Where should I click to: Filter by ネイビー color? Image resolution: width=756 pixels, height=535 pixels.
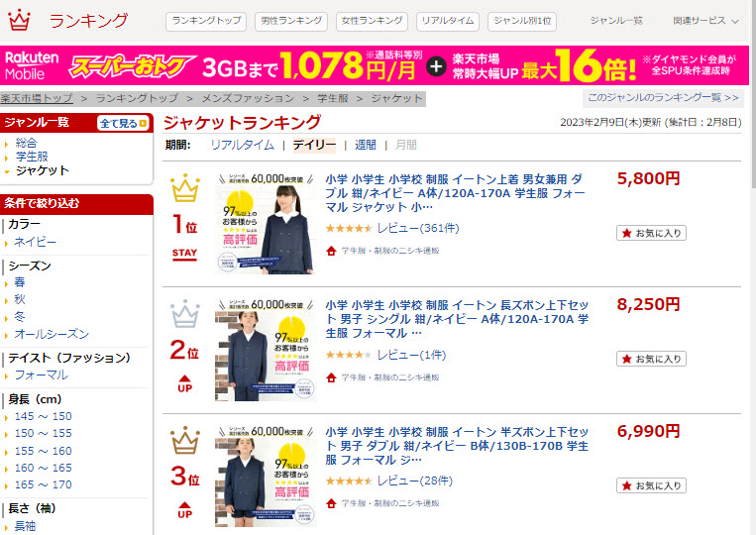(x=35, y=242)
